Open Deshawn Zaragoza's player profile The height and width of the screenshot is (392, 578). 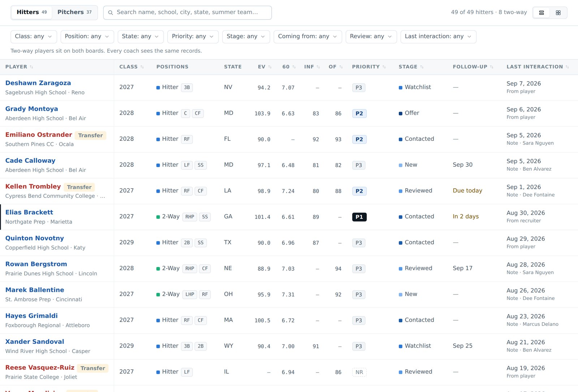38,83
